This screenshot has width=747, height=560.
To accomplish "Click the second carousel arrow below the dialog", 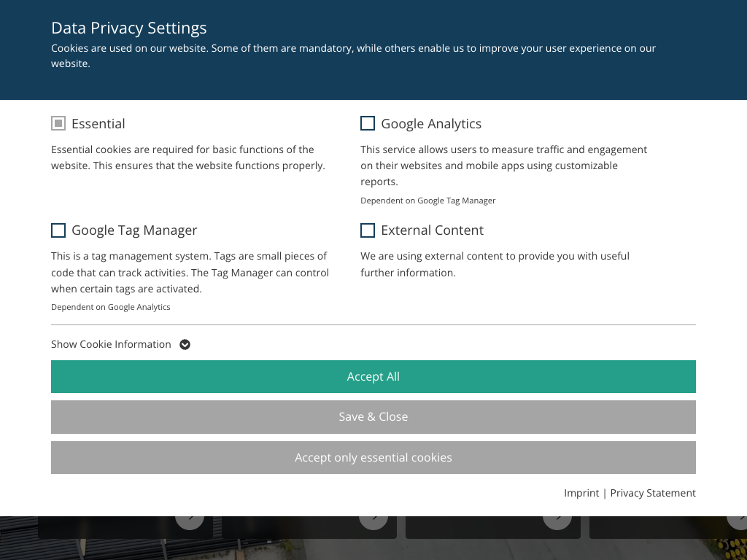I will pos(373,520).
